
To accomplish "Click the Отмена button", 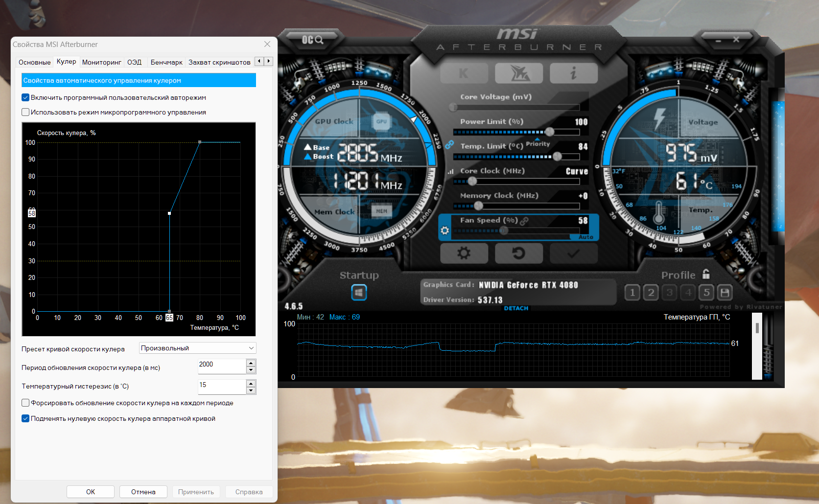I will point(143,492).
